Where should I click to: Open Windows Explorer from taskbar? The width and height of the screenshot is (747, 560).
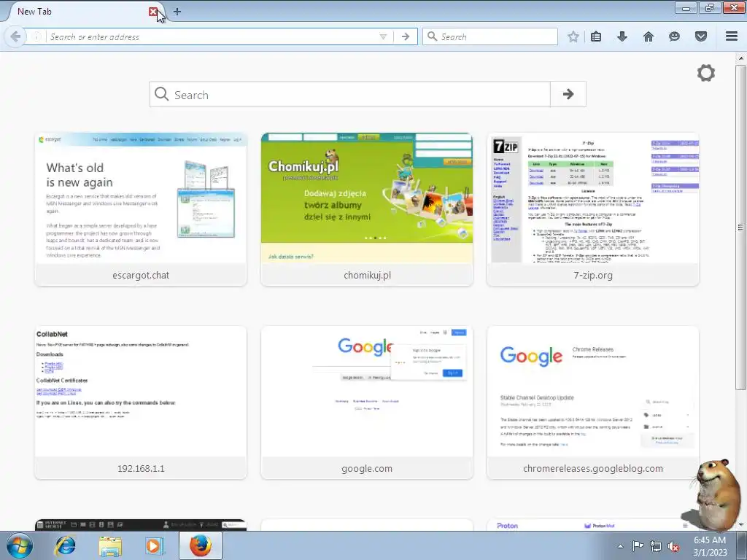coord(110,545)
